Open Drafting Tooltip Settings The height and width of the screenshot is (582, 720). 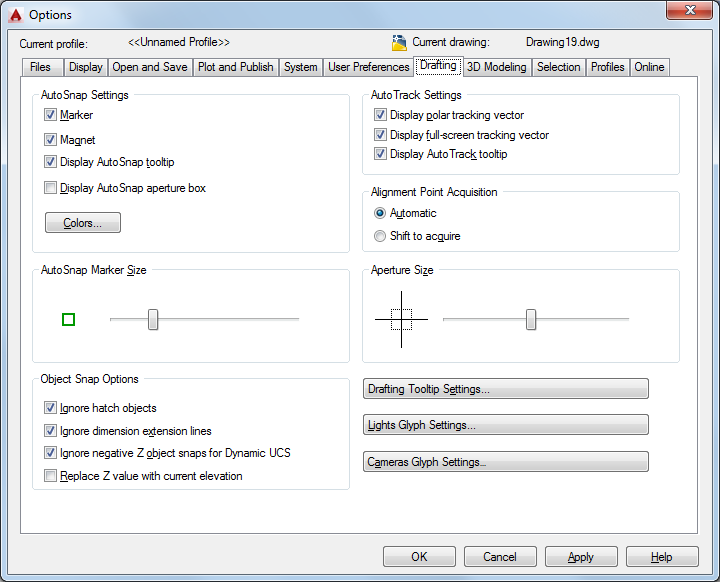[506, 389]
